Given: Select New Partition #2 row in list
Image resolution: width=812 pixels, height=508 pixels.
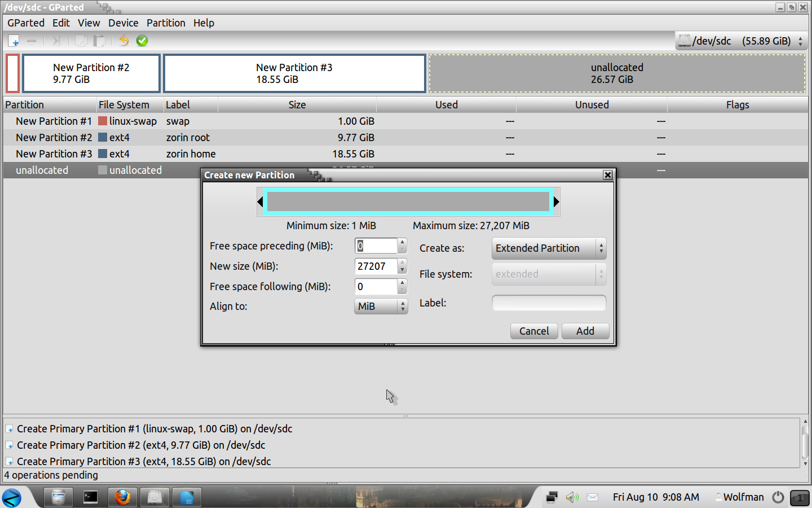Looking at the screenshot, I should pos(54,138).
